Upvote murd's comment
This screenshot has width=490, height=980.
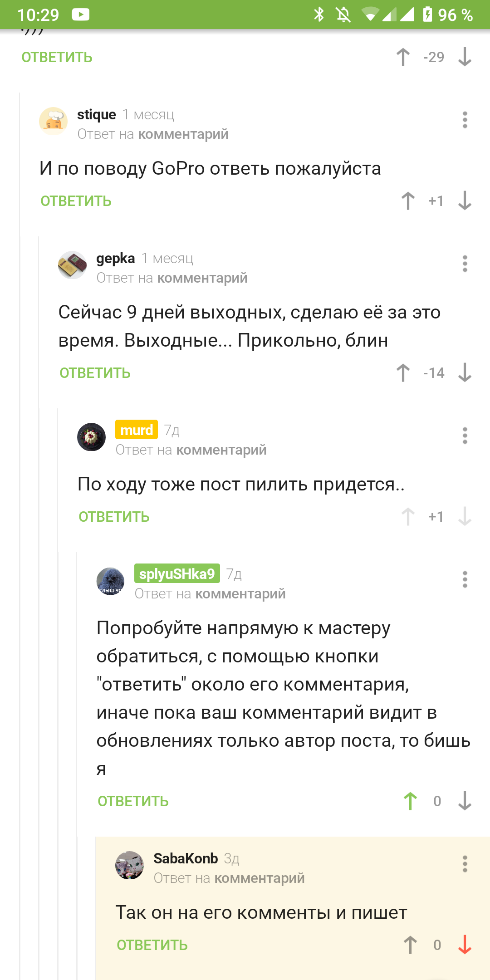click(408, 517)
